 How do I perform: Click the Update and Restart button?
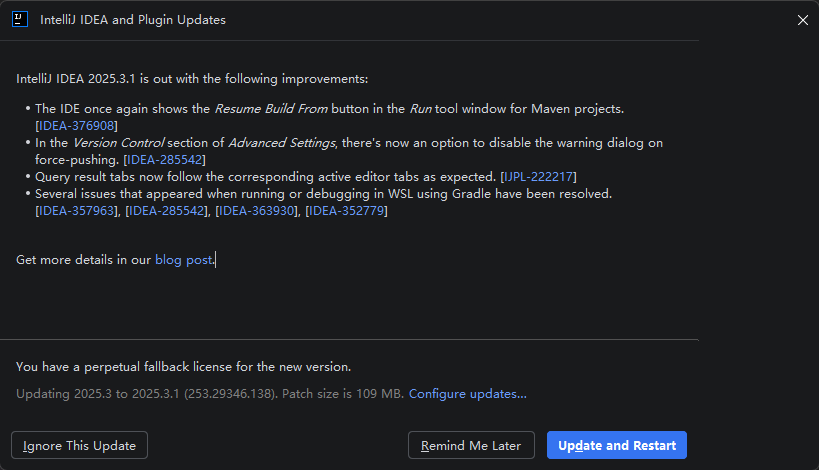[x=616, y=446]
